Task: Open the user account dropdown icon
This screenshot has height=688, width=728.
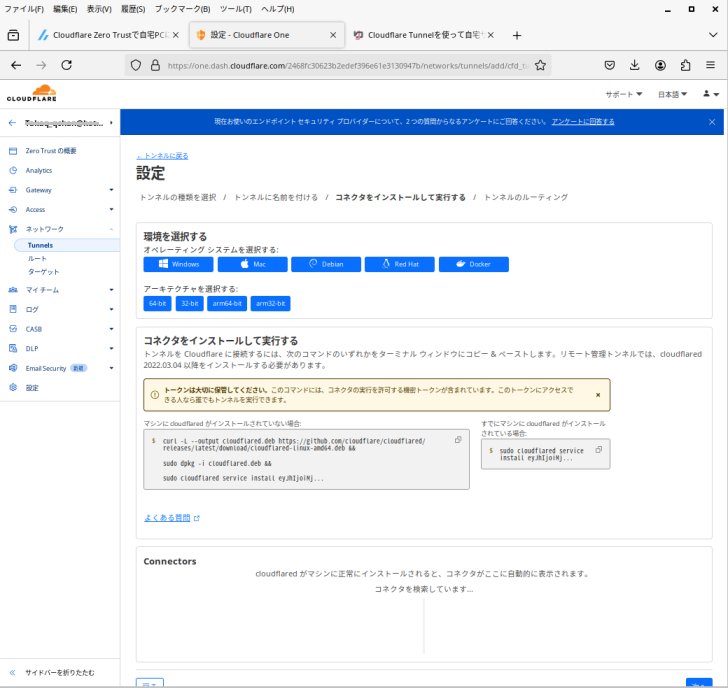Action: point(711,94)
